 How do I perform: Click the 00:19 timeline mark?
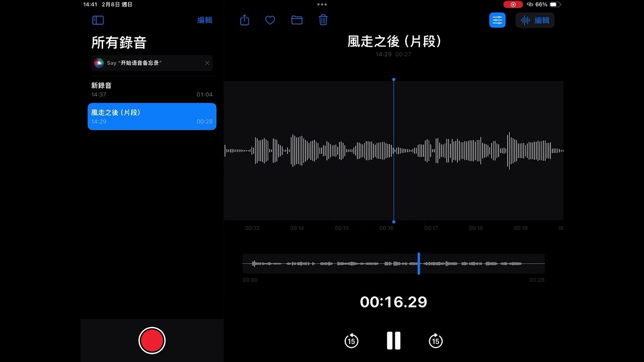click(x=521, y=228)
